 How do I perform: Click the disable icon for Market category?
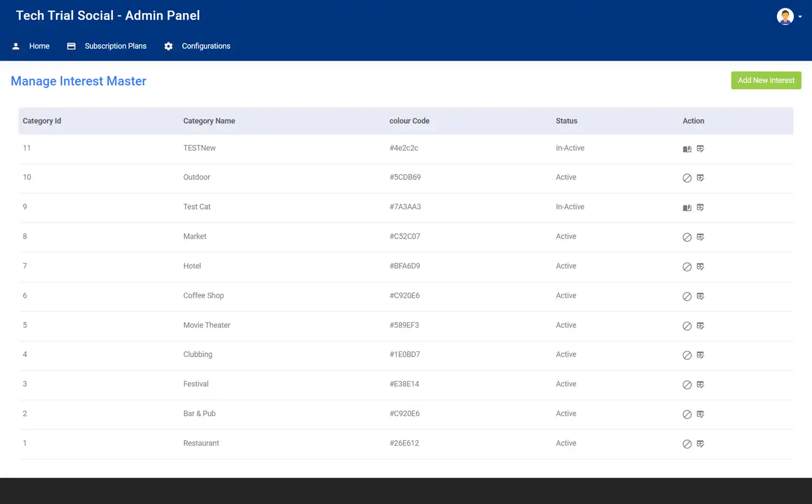(687, 237)
